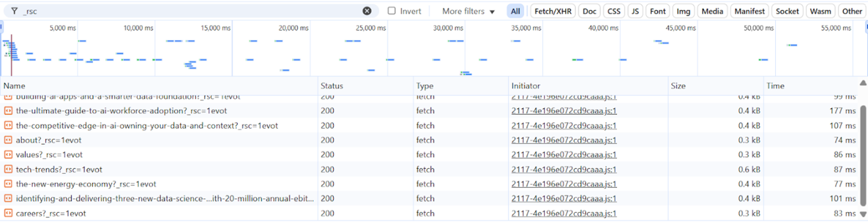The image size is (868, 223).
Task: Filter by Socket requests
Action: [788, 11]
